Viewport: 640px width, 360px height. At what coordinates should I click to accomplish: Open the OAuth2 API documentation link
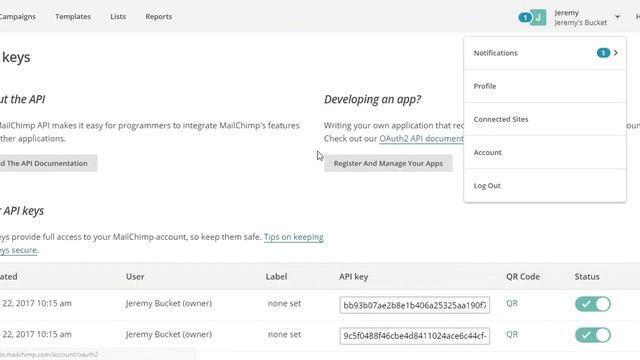tap(421, 138)
